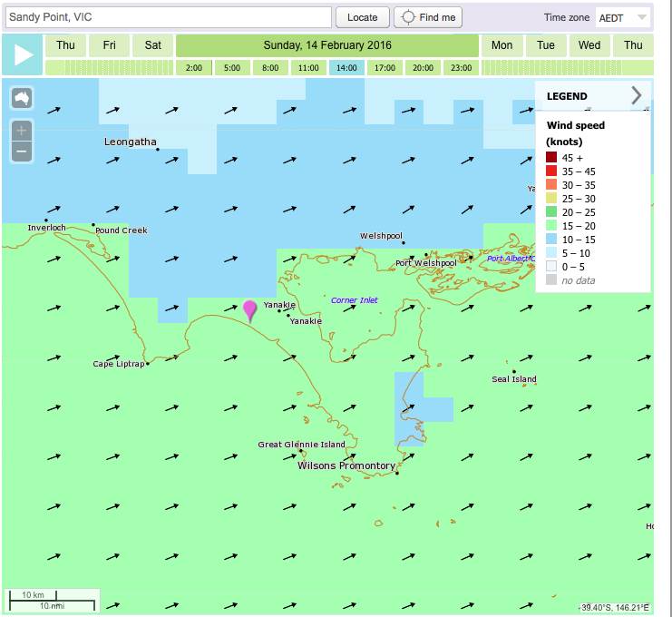The height and width of the screenshot is (617, 672).
Task: Switch to the Thu tab before Fri
Action: 65,45
